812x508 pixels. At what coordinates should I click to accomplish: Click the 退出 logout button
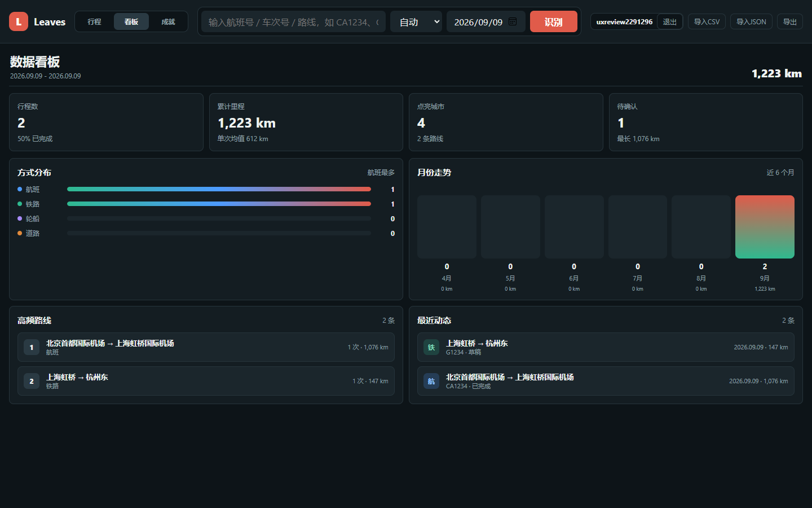670,21
